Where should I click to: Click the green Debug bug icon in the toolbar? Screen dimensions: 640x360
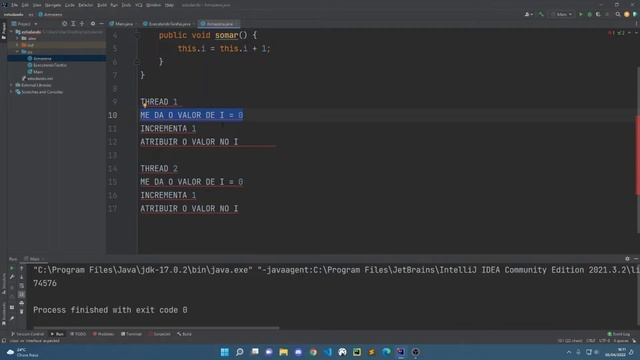click(589, 14)
